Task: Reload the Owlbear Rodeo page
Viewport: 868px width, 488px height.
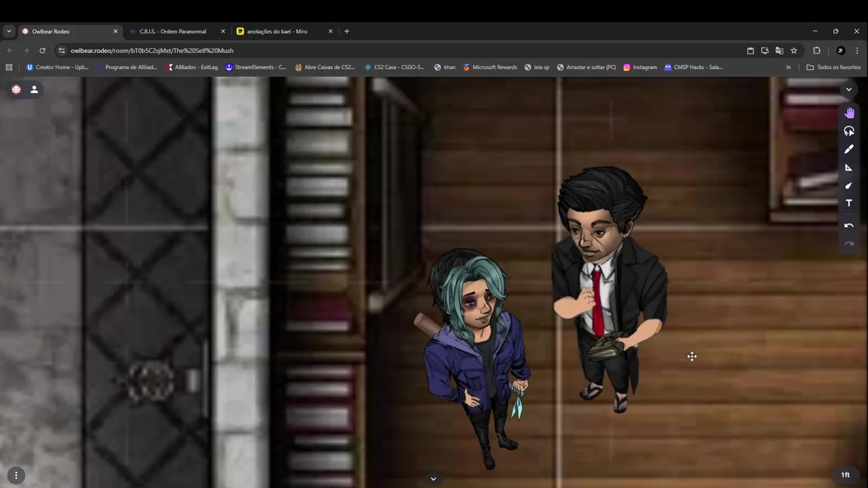Action: click(x=42, y=50)
